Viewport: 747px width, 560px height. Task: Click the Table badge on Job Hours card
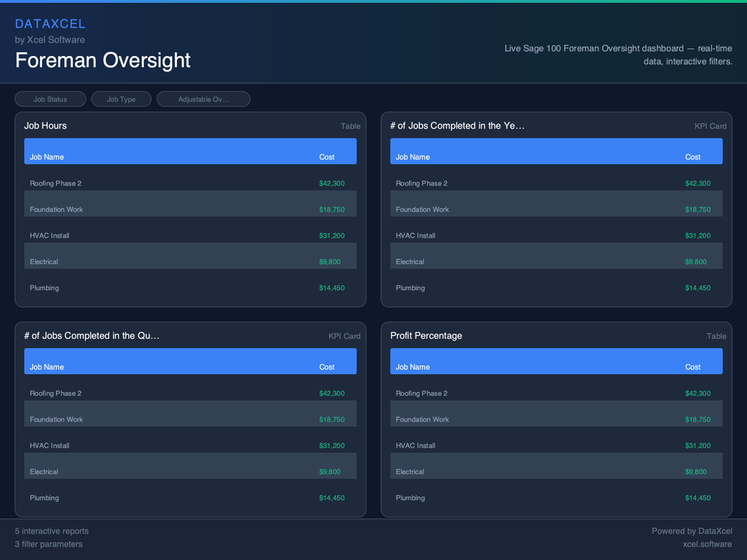[350, 126]
